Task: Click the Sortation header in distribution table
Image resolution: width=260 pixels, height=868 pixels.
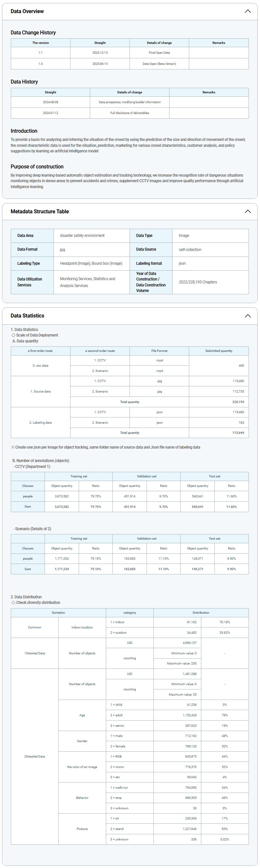Action: pos(58,613)
